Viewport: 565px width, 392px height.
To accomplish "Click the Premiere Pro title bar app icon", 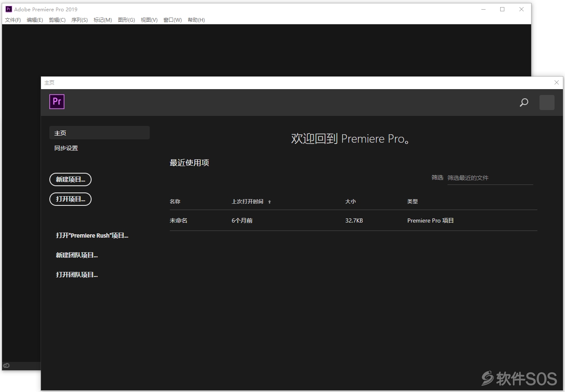I will click(8, 9).
